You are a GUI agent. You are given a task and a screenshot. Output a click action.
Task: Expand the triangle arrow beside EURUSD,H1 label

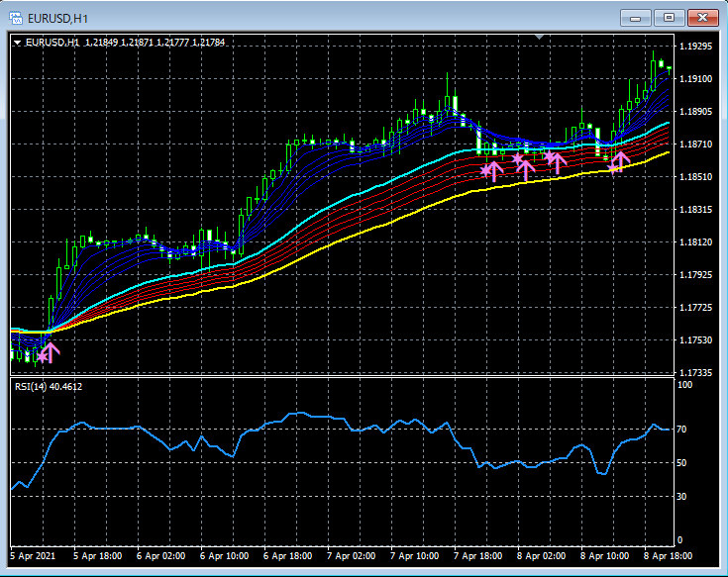pos(18,43)
